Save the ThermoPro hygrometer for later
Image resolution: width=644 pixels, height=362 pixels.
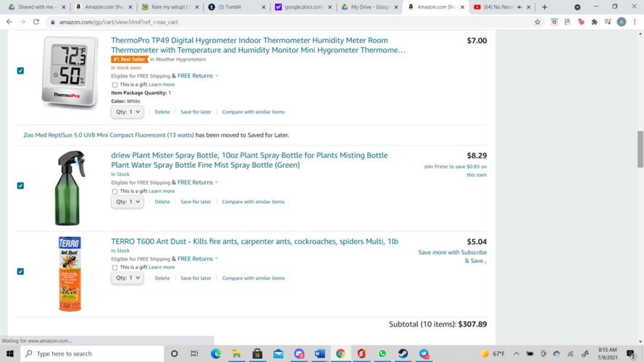point(196,112)
